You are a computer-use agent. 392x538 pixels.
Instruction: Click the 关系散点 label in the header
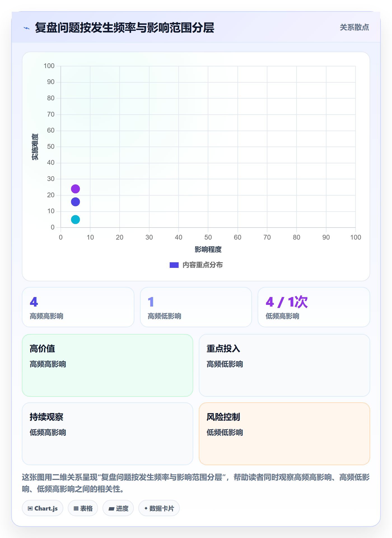coord(354,27)
